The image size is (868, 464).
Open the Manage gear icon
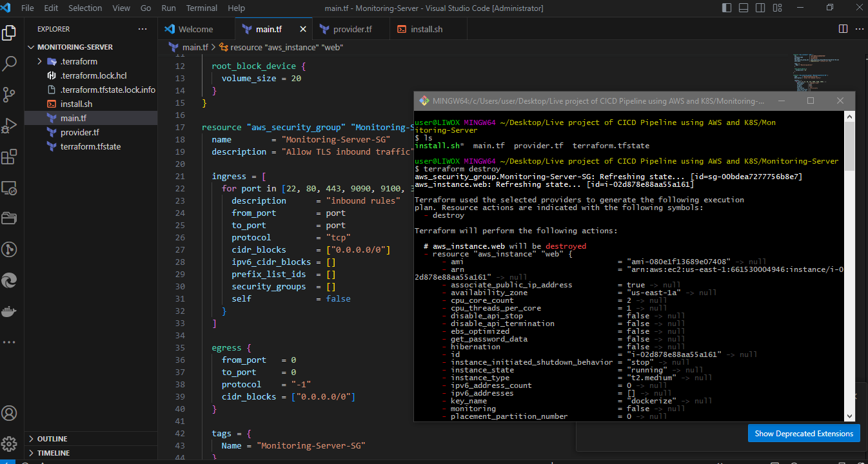[x=10, y=444]
